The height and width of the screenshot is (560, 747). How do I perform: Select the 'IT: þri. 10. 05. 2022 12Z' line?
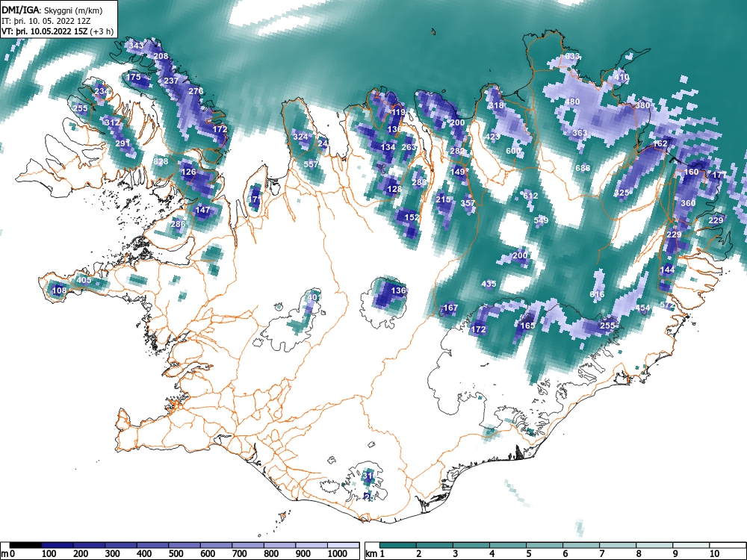[46, 22]
